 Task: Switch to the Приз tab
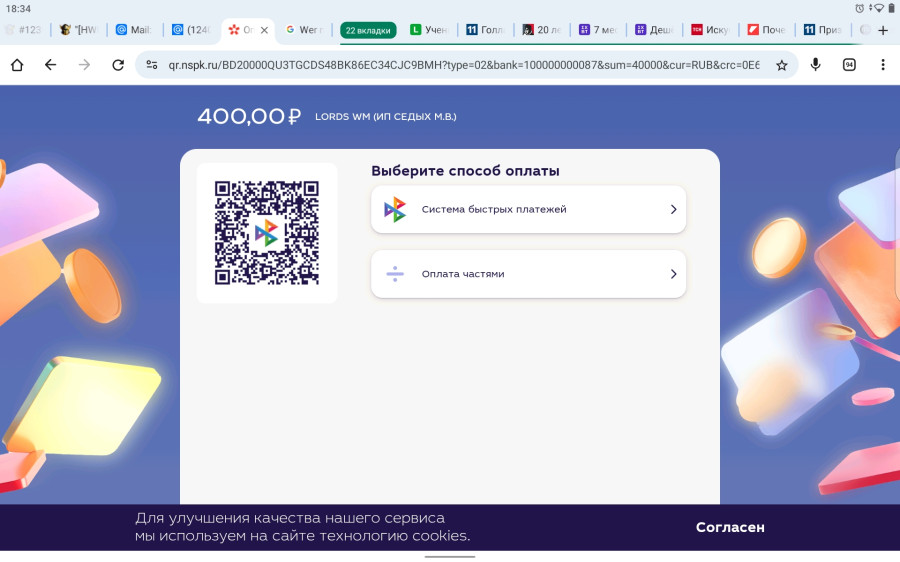click(823, 30)
